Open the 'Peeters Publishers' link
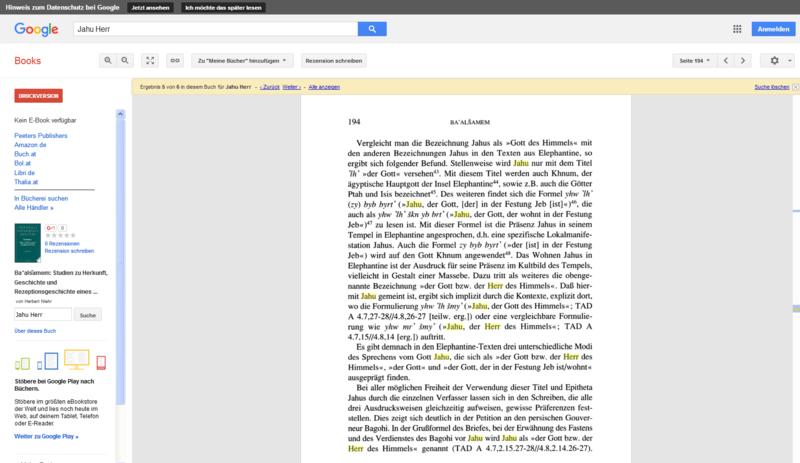This screenshot has width=800, height=463. pos(41,135)
